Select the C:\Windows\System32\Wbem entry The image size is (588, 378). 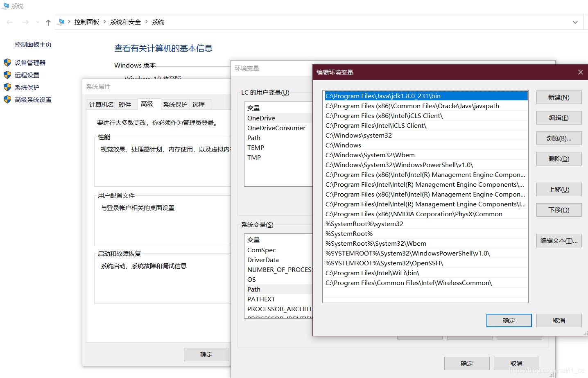click(x=425, y=155)
